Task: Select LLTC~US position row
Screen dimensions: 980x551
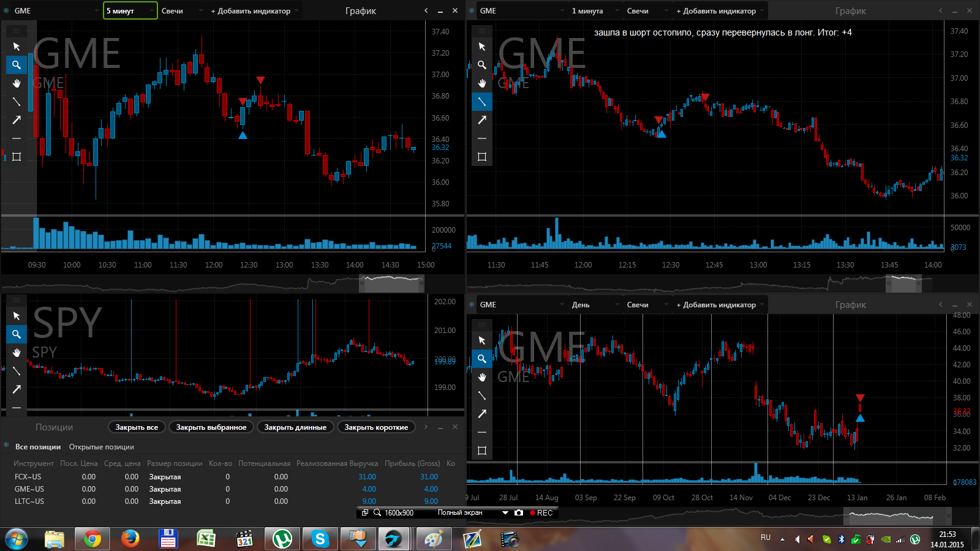Action: point(233,501)
